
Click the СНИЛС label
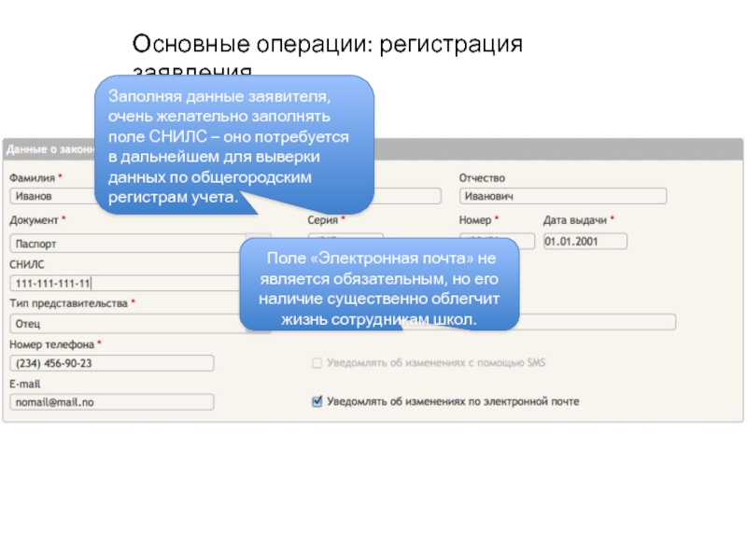point(27,264)
